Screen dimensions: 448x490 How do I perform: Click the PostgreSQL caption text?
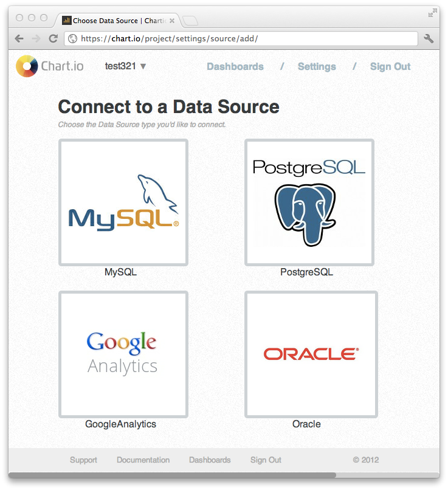pos(306,272)
